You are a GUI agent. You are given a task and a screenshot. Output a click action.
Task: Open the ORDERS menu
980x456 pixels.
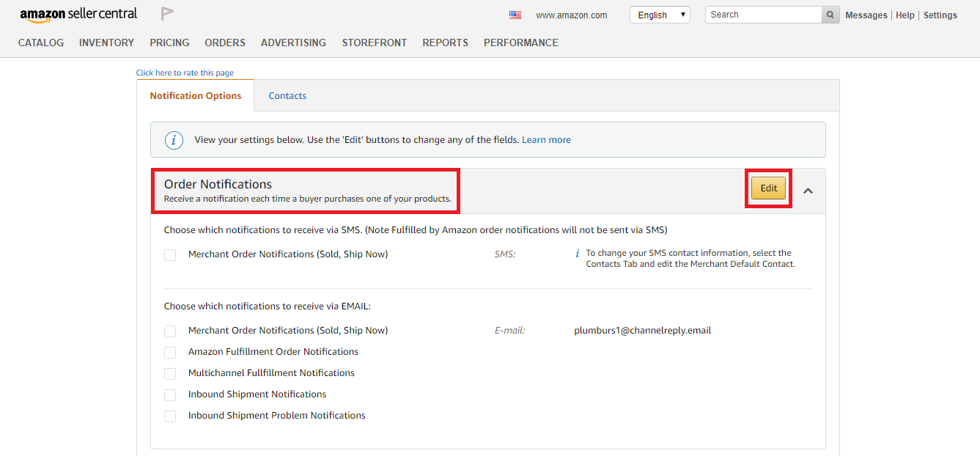(225, 43)
